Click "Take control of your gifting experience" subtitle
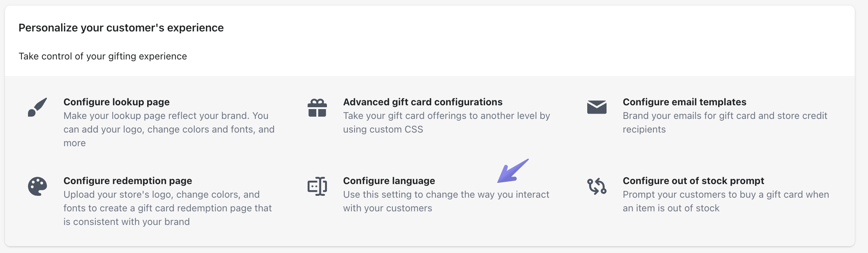Screen dimensions: 868x253 103,56
